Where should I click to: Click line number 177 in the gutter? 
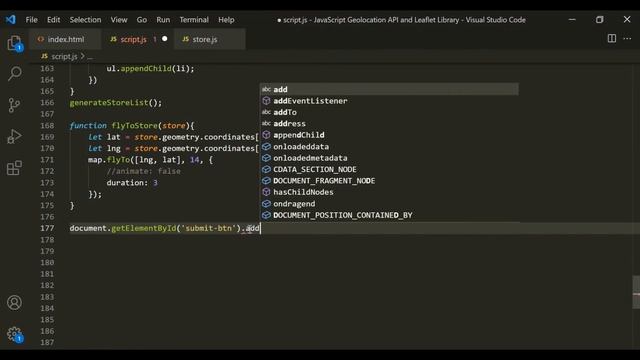click(x=47, y=228)
